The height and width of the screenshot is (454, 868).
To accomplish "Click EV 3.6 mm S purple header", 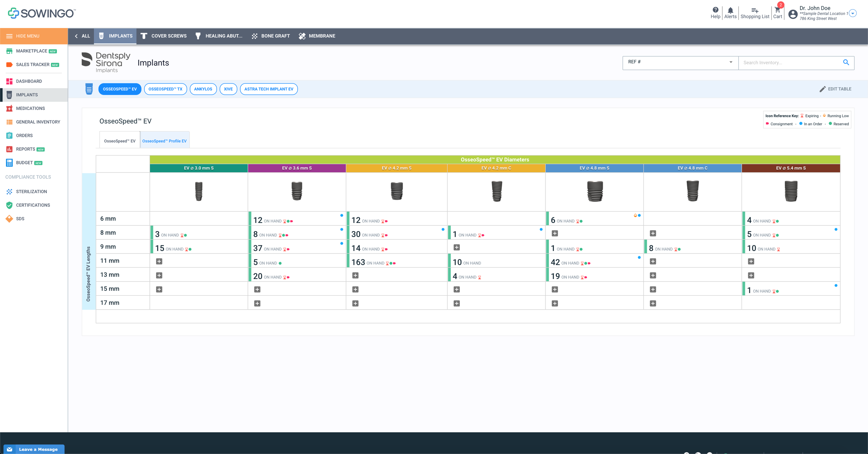I will (x=297, y=168).
